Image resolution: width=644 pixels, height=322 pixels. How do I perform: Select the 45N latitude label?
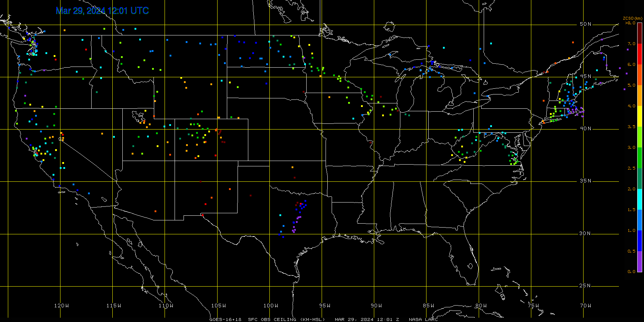(585, 77)
